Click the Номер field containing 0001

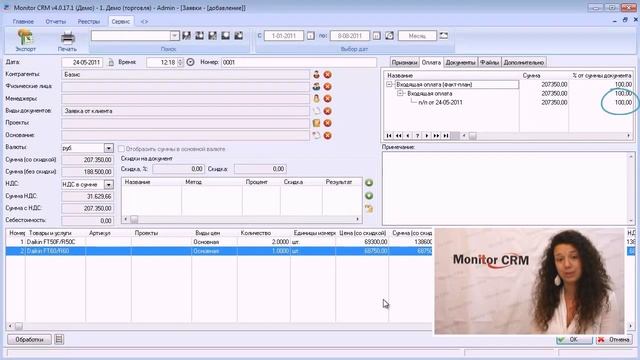(x=299, y=62)
